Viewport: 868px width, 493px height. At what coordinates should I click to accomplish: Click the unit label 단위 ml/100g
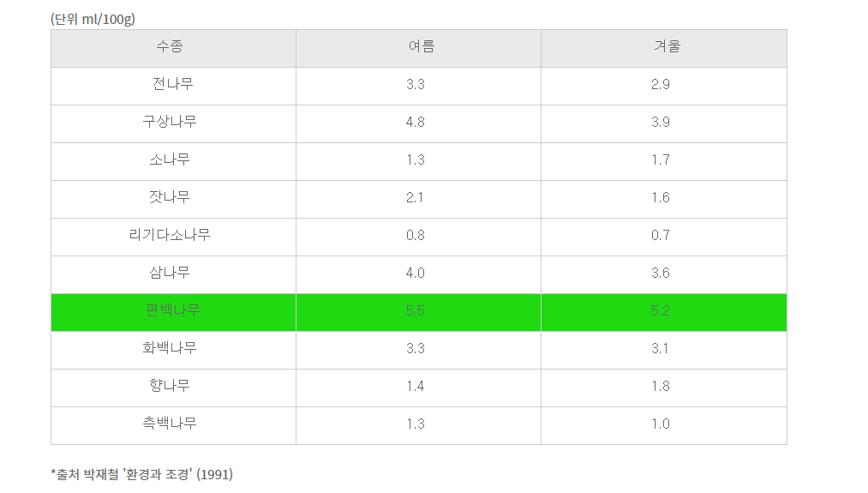coord(93,20)
